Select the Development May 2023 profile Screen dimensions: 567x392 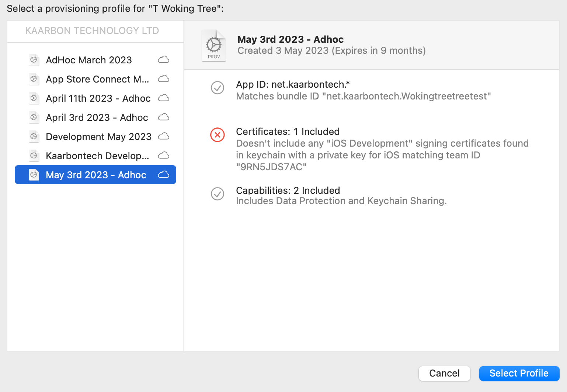click(98, 136)
